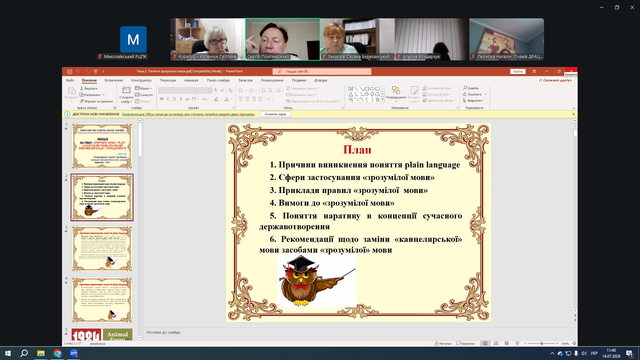Close the yellow update notification bar
Screen dimensions: 640x360
tap(574, 114)
